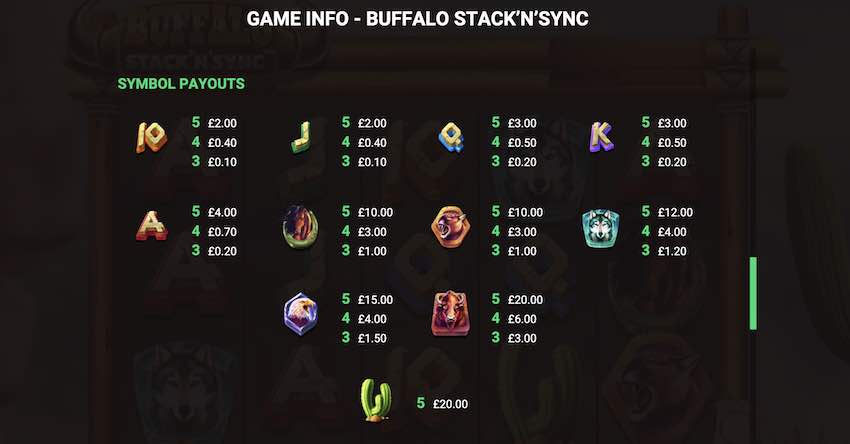Select the eagle symbol icon
Viewport: 850px width, 444px height.
point(301,314)
